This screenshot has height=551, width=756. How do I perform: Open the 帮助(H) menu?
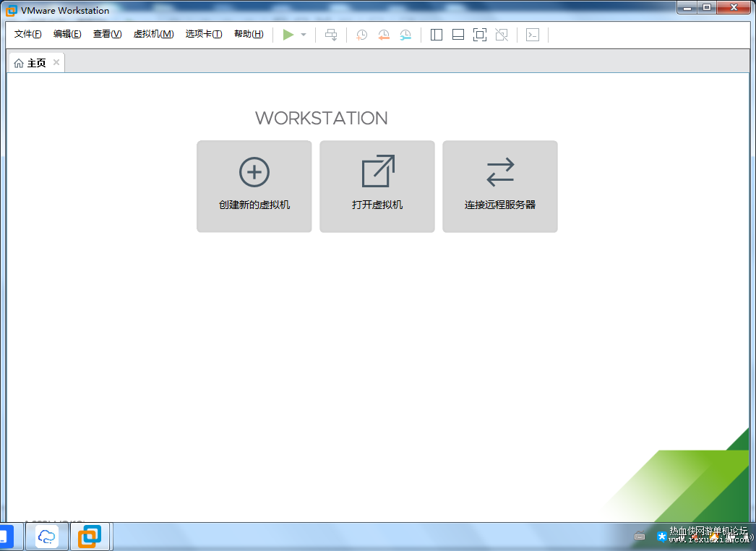249,34
